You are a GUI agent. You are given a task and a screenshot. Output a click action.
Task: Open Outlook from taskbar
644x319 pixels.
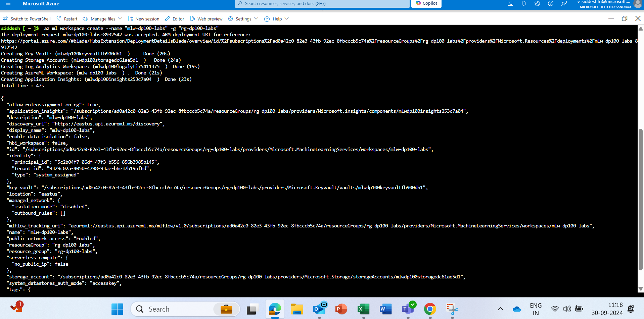pyautogui.click(x=319, y=309)
